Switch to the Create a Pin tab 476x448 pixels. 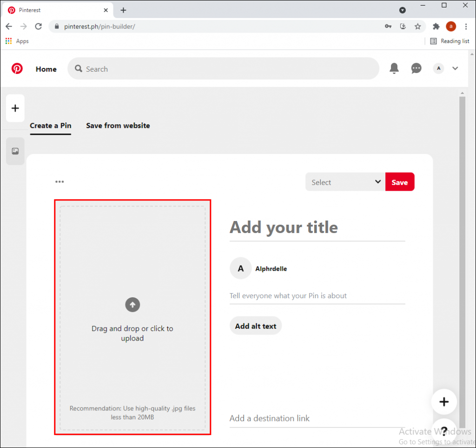pos(50,126)
